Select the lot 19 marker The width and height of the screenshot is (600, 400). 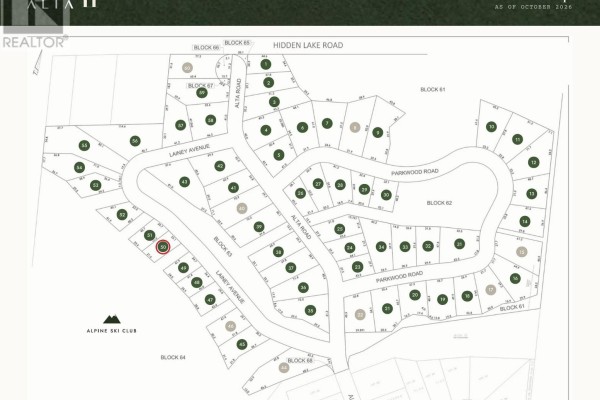[442, 299]
